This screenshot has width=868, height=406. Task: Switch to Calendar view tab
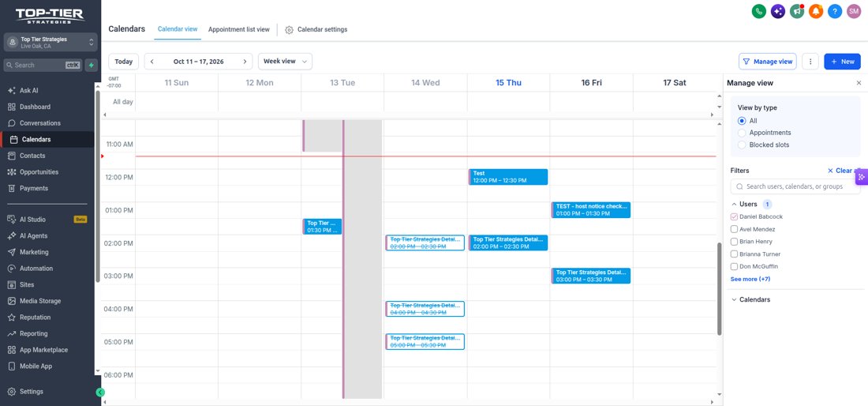(177, 29)
